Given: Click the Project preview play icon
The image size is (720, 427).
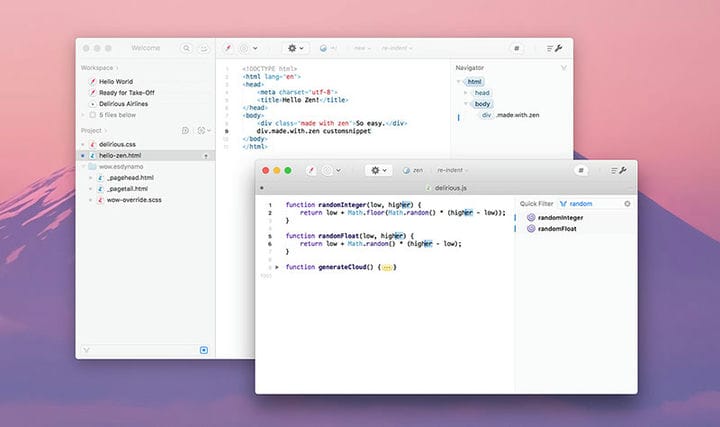Looking at the screenshot, I should pos(185,131).
